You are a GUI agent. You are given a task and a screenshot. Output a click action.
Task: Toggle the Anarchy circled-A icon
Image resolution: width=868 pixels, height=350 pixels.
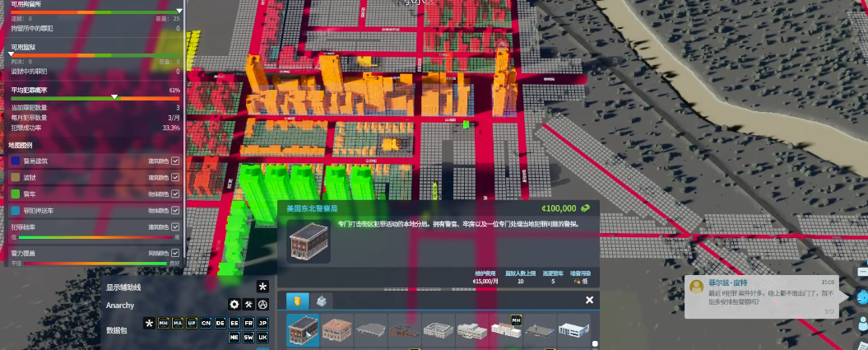point(263,305)
